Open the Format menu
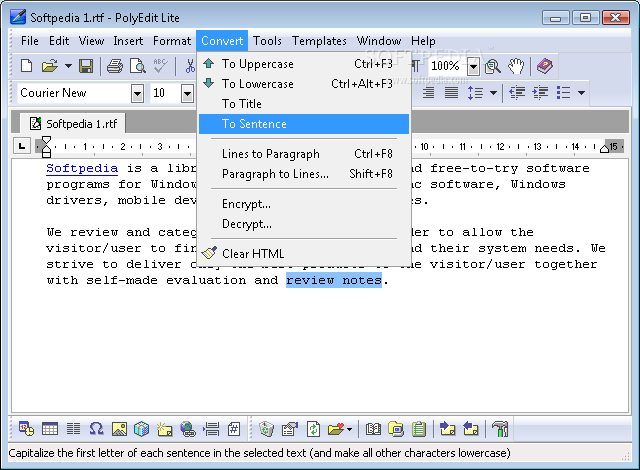The width and height of the screenshot is (640, 470). pyautogui.click(x=172, y=41)
